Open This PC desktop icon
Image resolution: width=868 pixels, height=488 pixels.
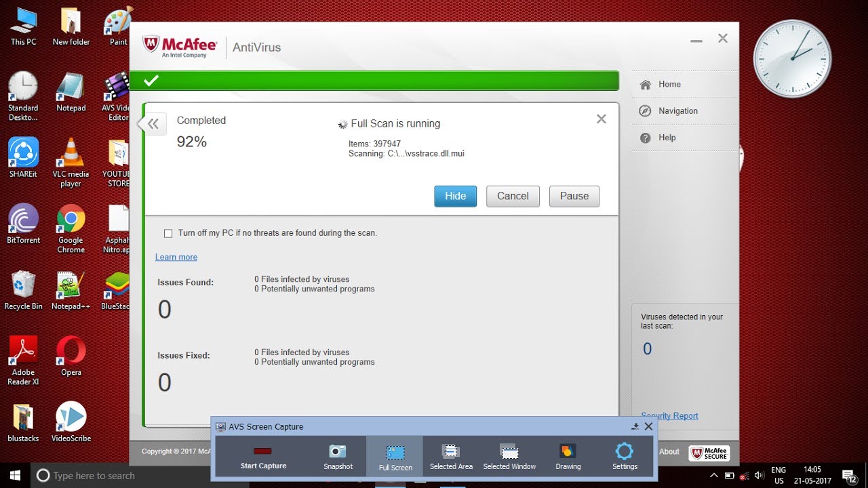coord(23,26)
